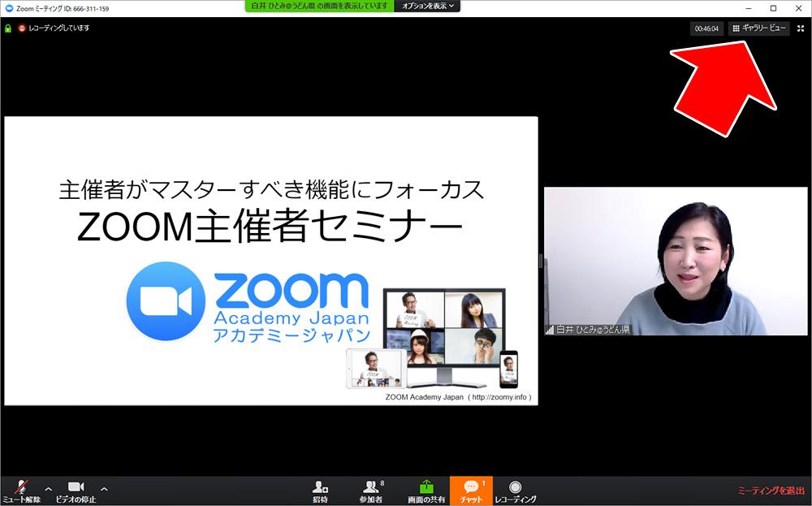812x506 pixels.
Task: Click ミーティングを退出 to leave meeting
Action: [x=771, y=491]
